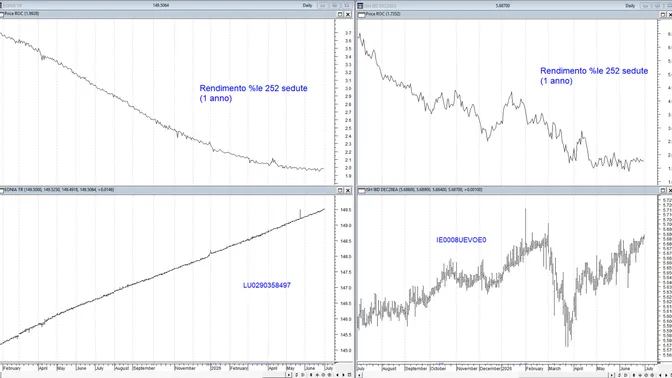Screen dimensions: 672x378
Task: Click the first title bar button after left Daily
Action: coord(322,6)
